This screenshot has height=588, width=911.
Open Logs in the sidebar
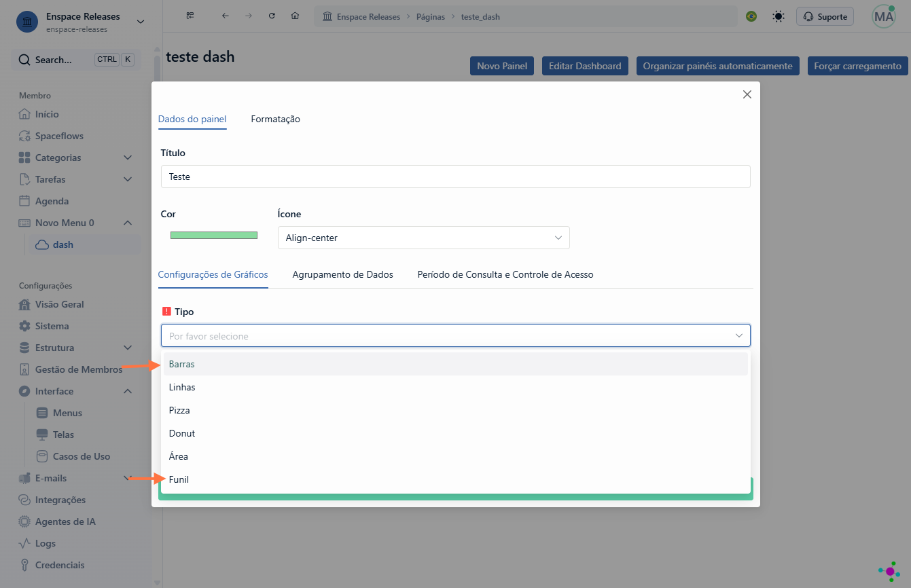pos(46,543)
